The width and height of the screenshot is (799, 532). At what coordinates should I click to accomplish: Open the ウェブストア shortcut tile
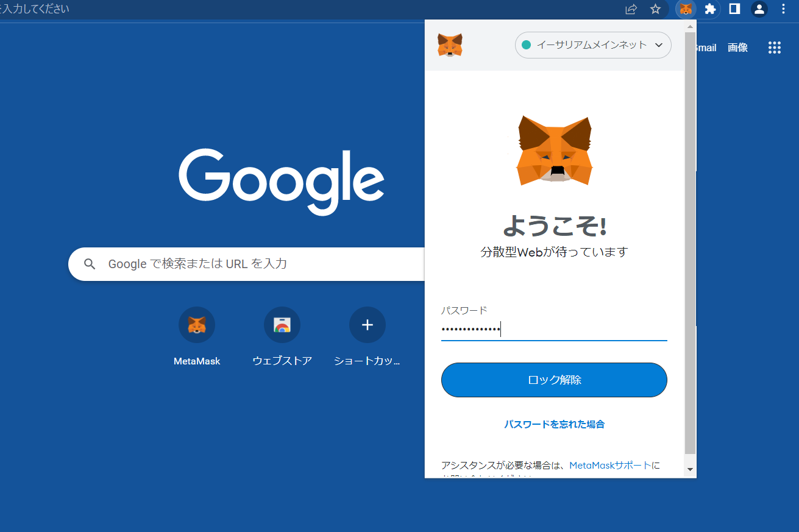click(282, 336)
